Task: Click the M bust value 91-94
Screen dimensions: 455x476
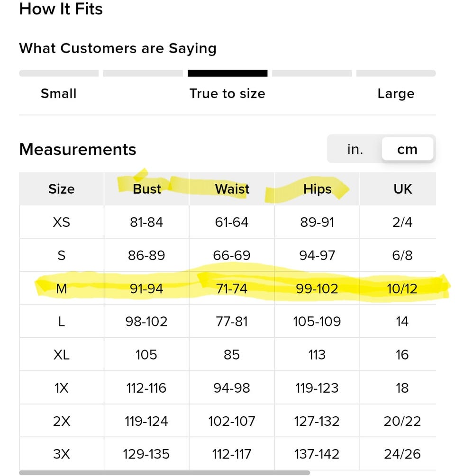Action: tap(146, 288)
